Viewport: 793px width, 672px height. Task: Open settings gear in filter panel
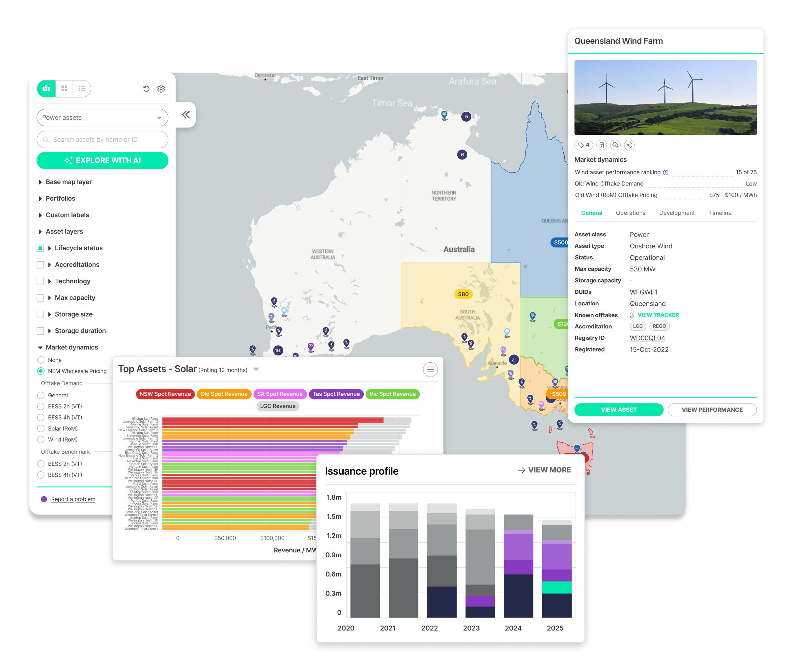coord(161,89)
